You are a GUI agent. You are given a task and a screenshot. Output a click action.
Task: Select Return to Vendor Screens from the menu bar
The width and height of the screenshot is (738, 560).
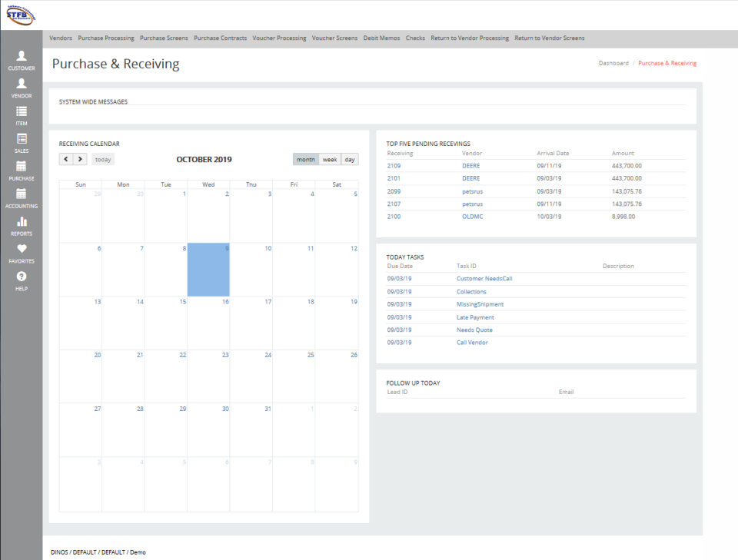coord(550,38)
